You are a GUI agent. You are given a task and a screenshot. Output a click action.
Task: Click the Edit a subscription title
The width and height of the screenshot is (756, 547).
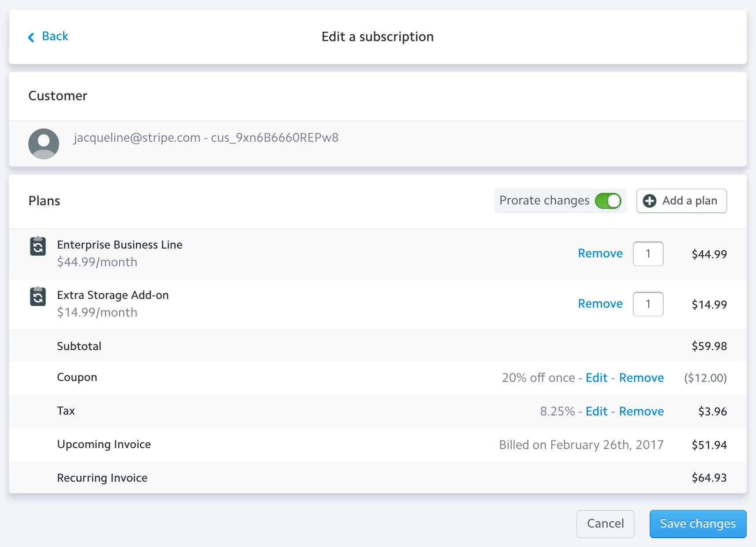(377, 37)
